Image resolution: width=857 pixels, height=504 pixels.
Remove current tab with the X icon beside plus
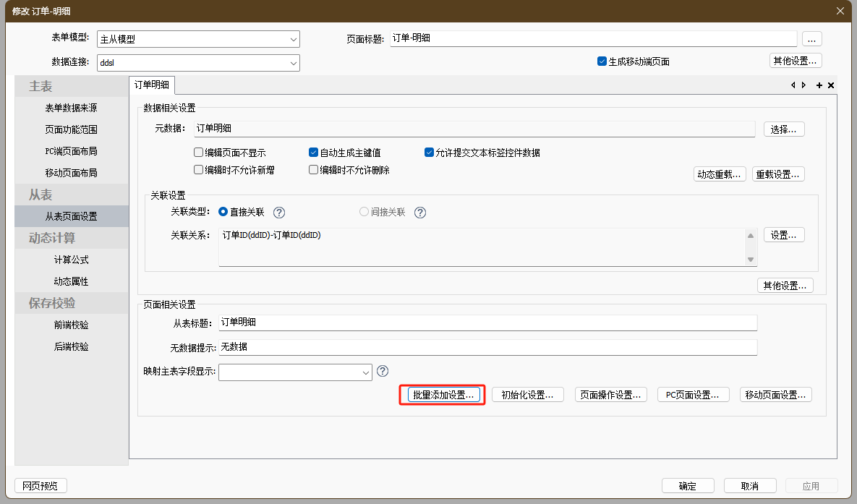(x=831, y=85)
